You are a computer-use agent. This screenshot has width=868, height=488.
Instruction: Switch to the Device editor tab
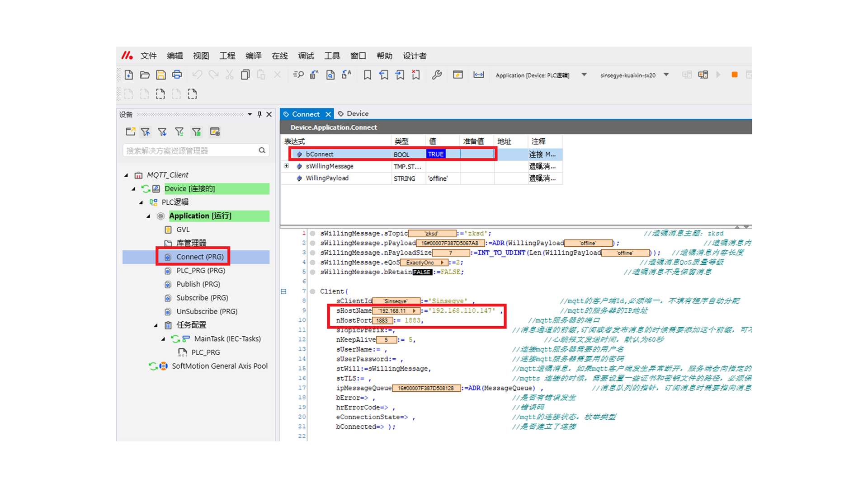point(354,114)
